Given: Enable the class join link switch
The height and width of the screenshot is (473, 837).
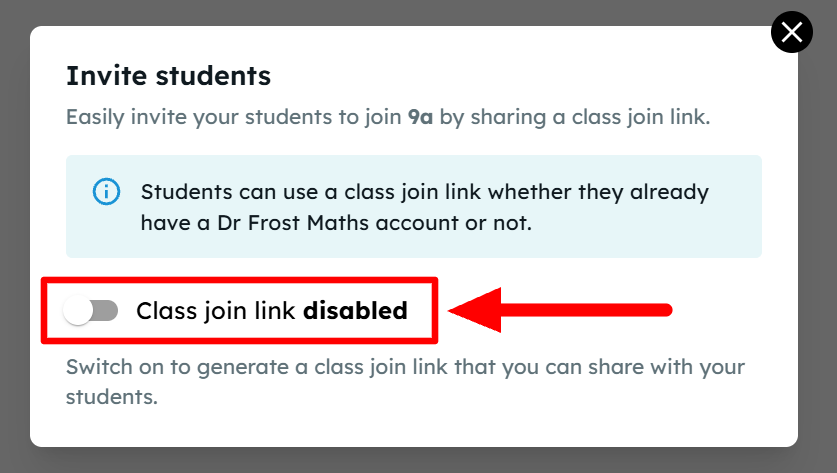Looking at the screenshot, I should [90, 311].
